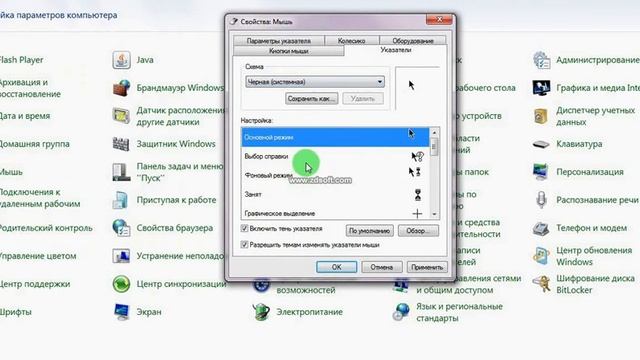Image resolution: width=640 pixels, height=360 pixels.
Task: Open the Keyboard (Клавиатура) icon
Action: point(541,144)
